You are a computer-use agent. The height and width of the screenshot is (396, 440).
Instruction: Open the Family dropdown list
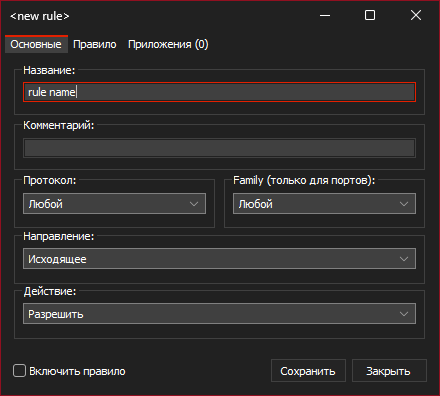coord(324,204)
